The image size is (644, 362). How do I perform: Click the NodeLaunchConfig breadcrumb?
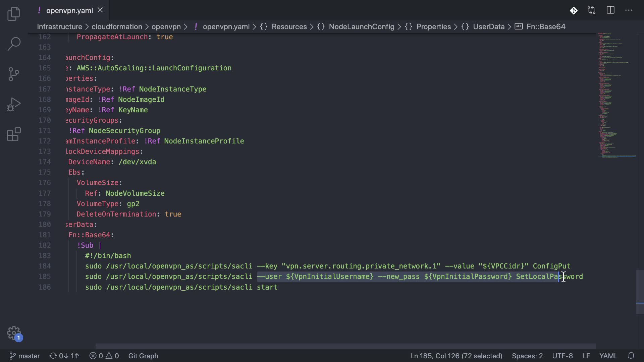click(361, 26)
